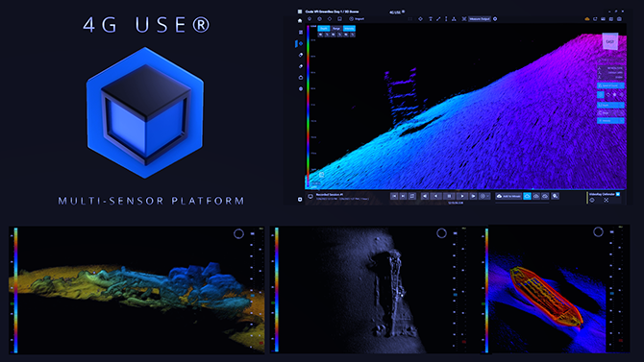Toggle the blue square display mode button
Viewport: 644px width, 362px height.
click(601, 95)
